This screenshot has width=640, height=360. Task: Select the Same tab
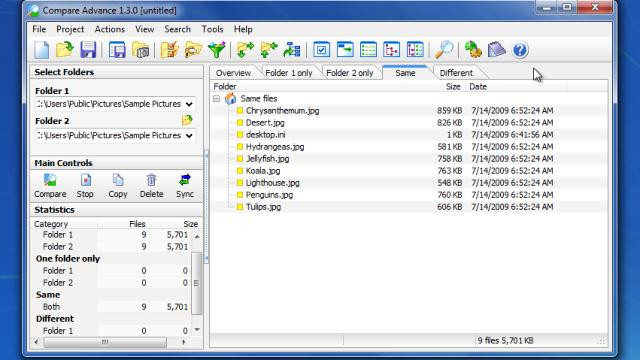click(x=405, y=73)
